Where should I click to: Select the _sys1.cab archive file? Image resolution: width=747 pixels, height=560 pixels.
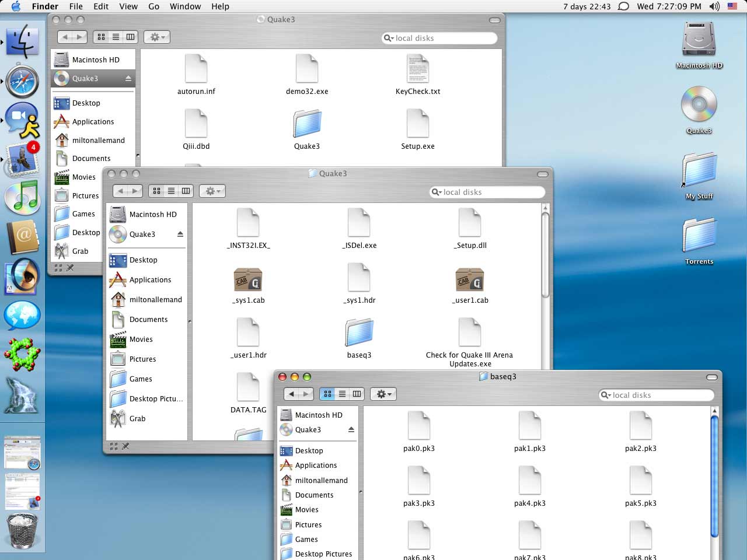click(x=248, y=280)
